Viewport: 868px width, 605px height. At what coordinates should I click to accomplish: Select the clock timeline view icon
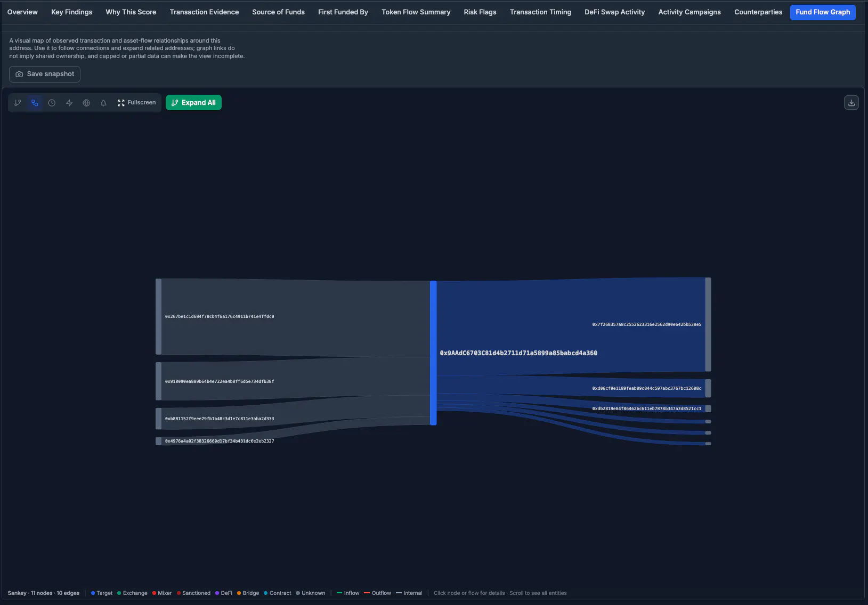pyautogui.click(x=52, y=103)
